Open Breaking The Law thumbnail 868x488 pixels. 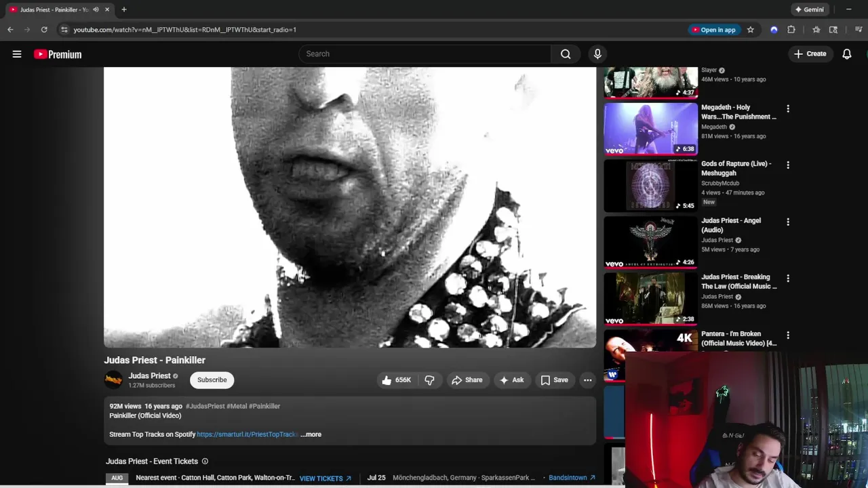pos(651,299)
